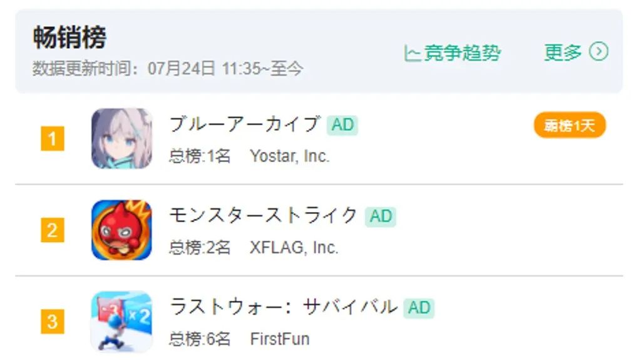Click the FirstFun publisher name
The image size is (641, 364).
(x=280, y=339)
